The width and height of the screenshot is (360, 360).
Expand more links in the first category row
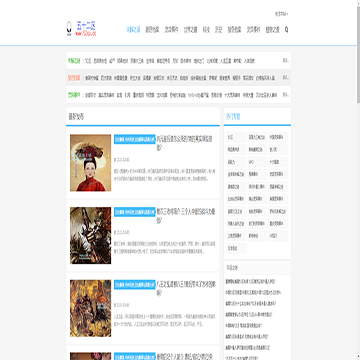click(286, 61)
